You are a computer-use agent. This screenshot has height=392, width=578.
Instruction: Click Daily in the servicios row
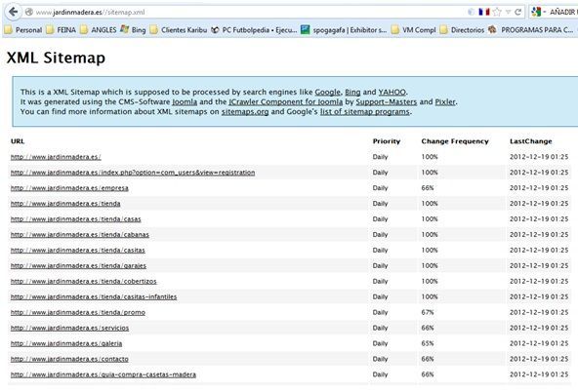coord(380,328)
